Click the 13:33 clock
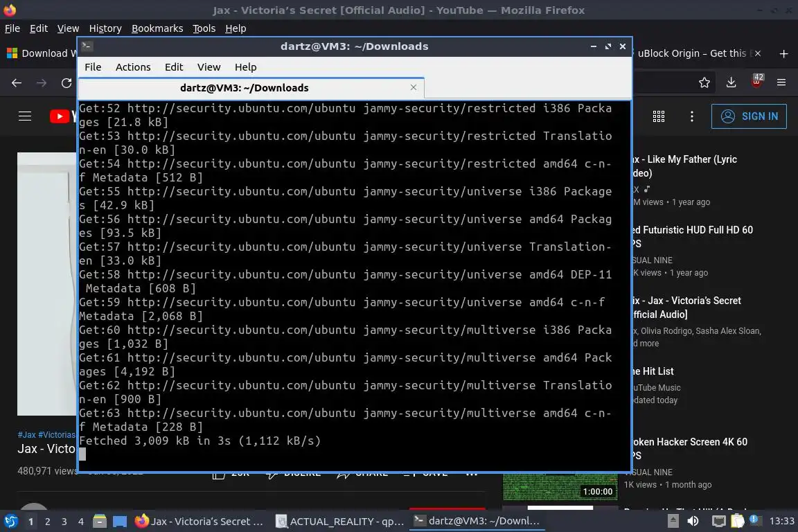This screenshot has height=532, width=798. click(x=781, y=521)
